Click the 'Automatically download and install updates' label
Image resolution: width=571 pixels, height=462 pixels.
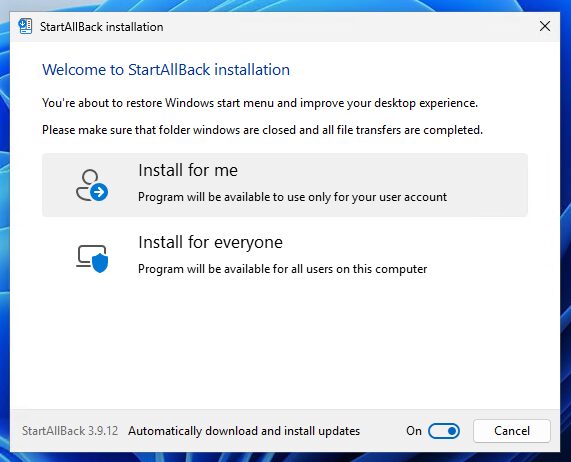[x=244, y=431]
